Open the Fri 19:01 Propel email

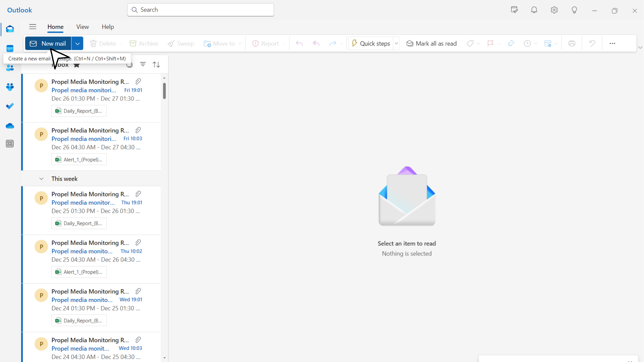click(91, 98)
